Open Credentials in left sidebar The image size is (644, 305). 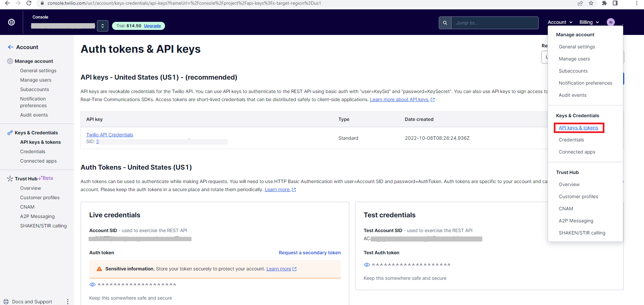point(33,151)
